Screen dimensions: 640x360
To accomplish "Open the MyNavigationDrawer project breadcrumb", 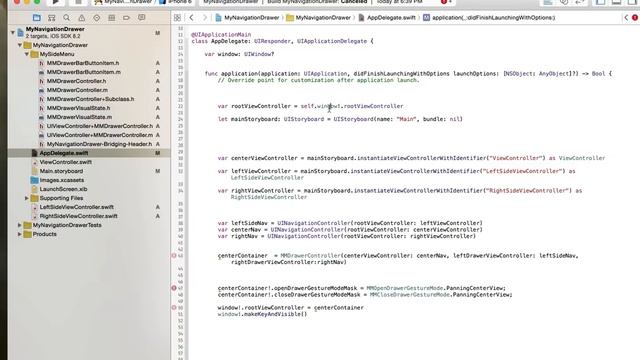I will click(247, 18).
